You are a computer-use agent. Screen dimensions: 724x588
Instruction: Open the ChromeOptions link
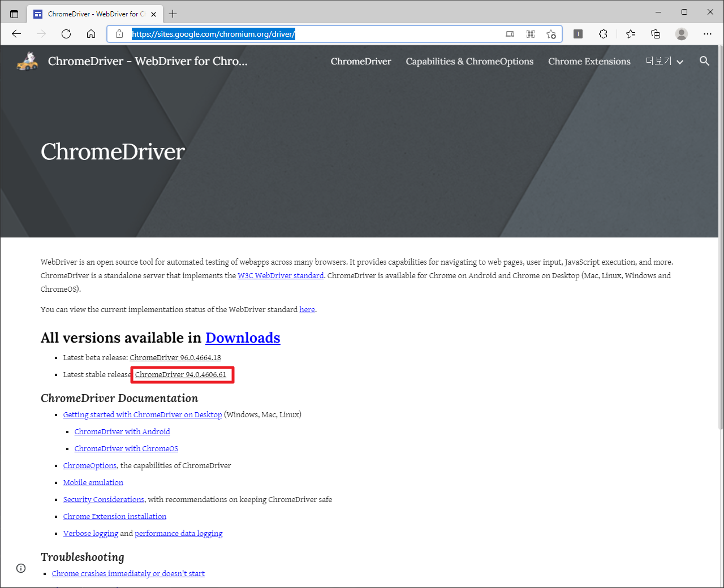point(90,466)
